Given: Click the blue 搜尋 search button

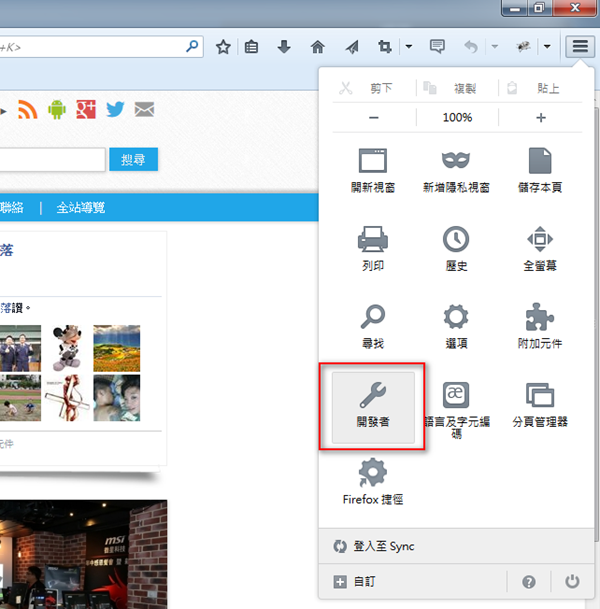Looking at the screenshot, I should 134,159.
